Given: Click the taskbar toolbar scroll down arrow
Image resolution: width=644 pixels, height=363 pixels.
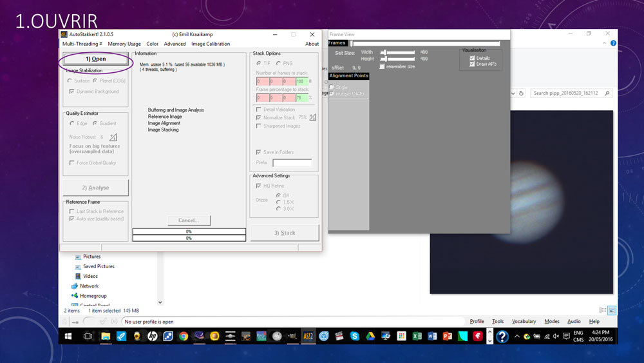Looking at the screenshot, I should click(x=489, y=341).
